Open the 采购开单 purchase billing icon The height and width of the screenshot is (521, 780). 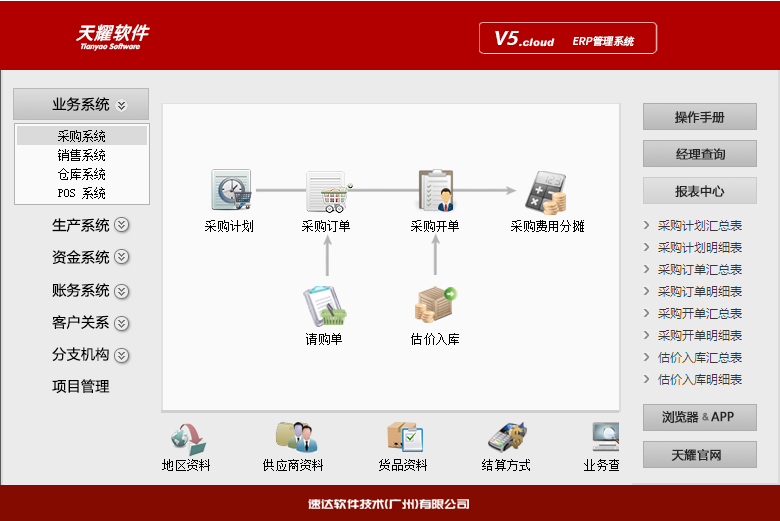pos(436,190)
